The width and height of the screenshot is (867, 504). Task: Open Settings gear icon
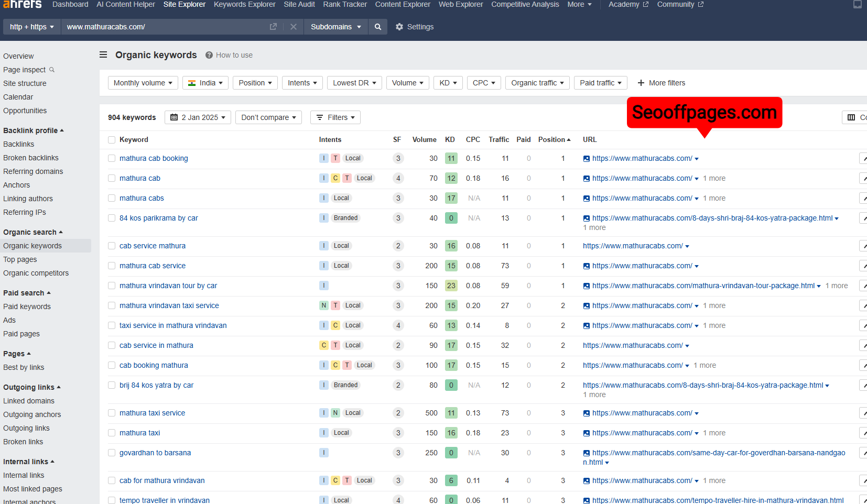click(x=399, y=27)
